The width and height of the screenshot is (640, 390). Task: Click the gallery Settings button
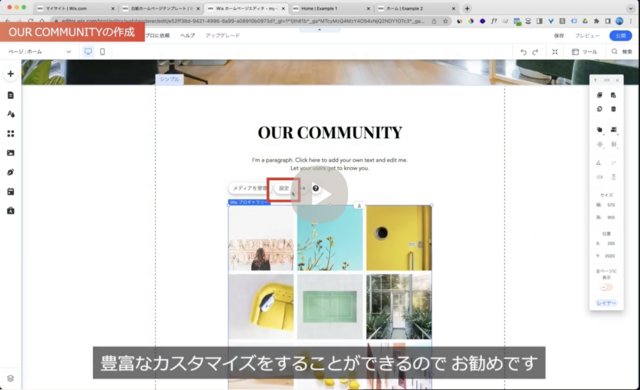tap(284, 188)
